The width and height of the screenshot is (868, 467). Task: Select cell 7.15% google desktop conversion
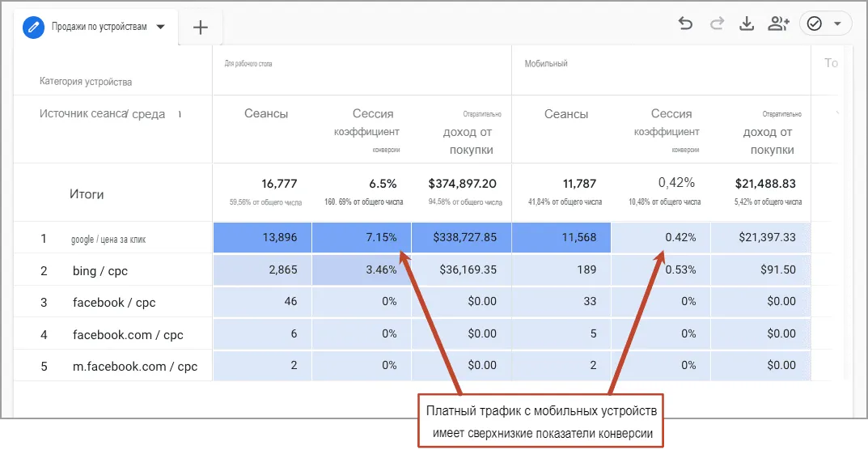click(362, 238)
